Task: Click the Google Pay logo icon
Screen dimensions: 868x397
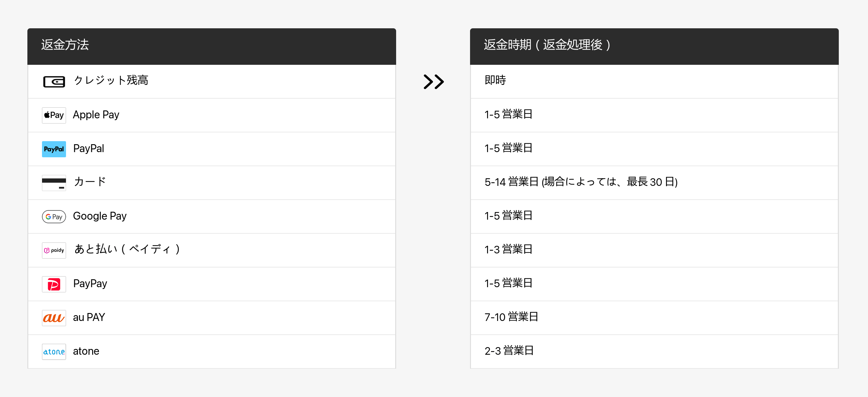Action: (x=54, y=217)
